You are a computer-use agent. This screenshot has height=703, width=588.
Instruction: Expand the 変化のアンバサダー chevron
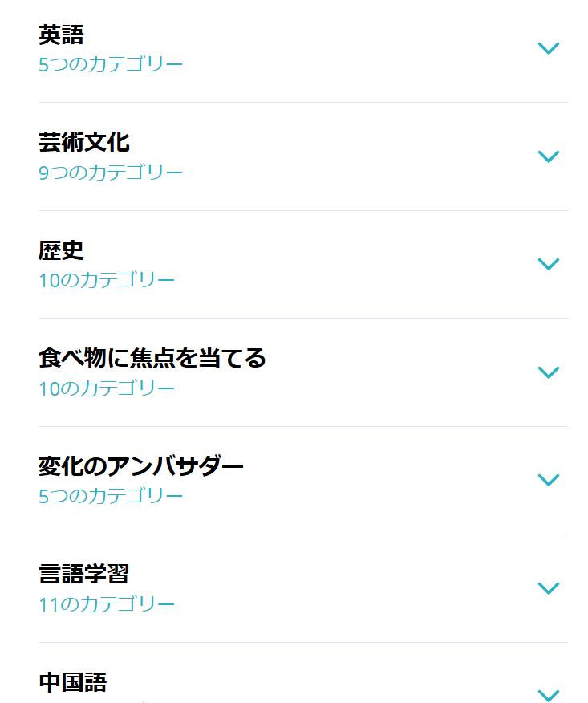point(548,480)
